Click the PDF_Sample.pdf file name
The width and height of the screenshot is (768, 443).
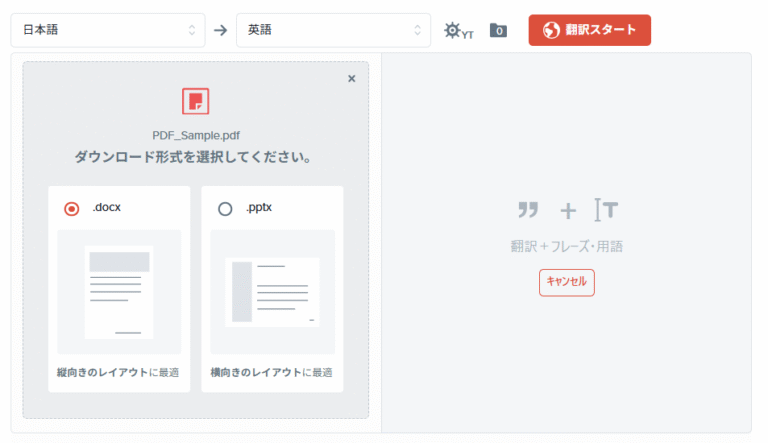point(196,135)
